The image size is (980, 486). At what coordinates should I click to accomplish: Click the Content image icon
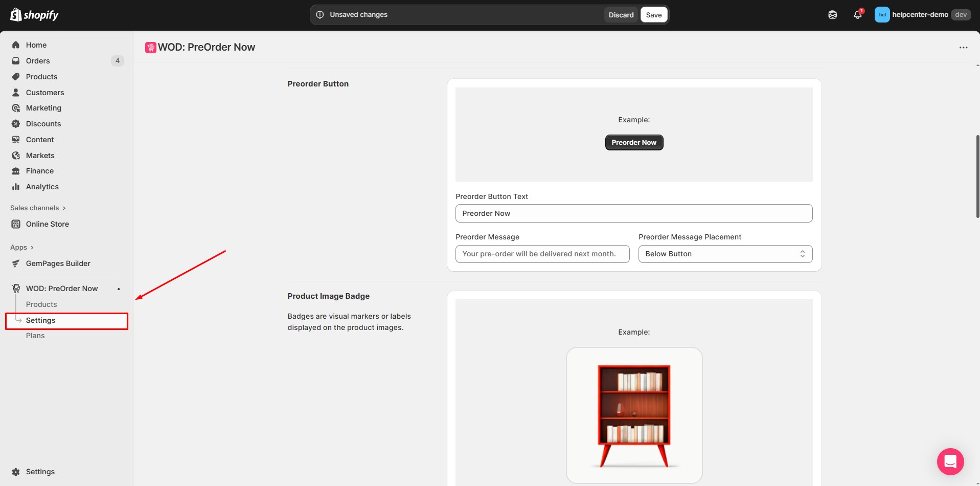16,140
